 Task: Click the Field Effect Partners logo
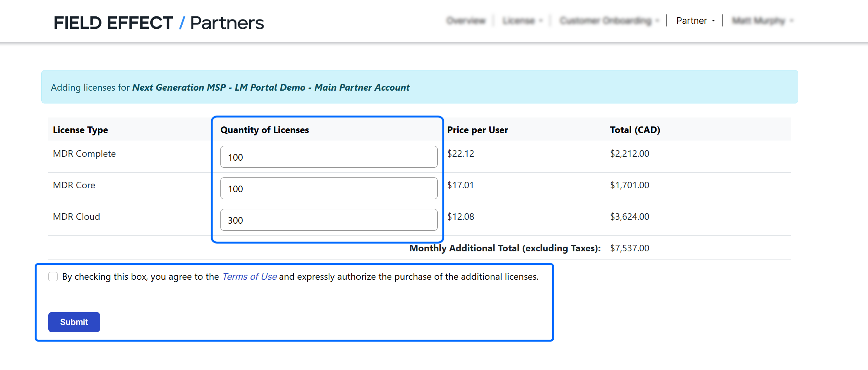coord(159,23)
